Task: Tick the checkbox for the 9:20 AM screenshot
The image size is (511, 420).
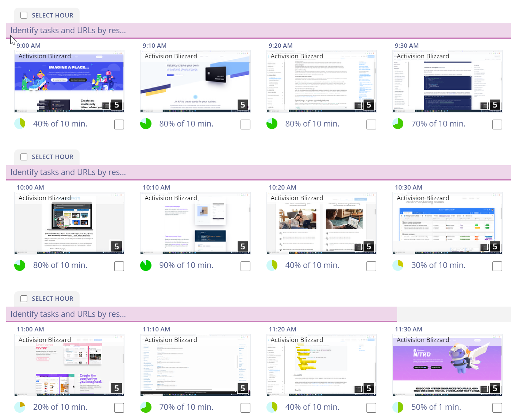Action: (371, 124)
